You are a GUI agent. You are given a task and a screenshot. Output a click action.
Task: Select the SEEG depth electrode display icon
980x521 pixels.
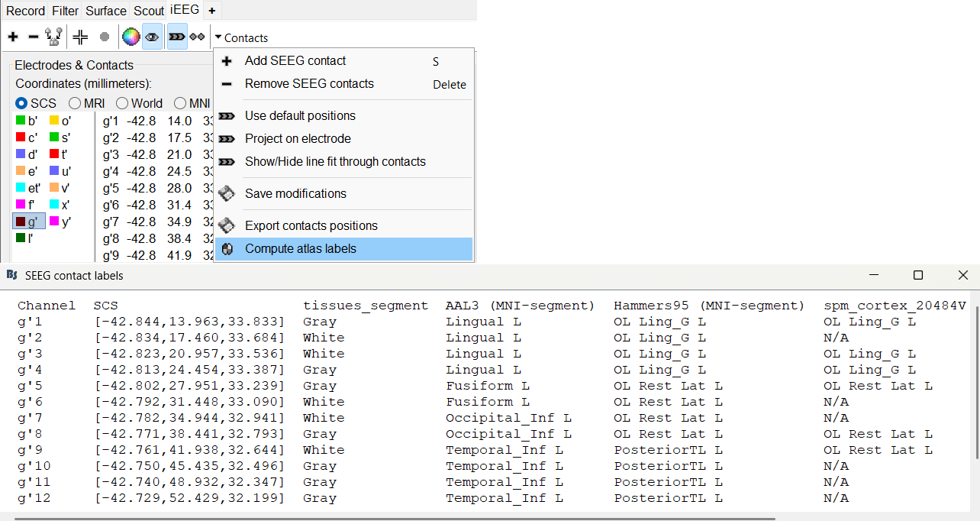coord(177,37)
